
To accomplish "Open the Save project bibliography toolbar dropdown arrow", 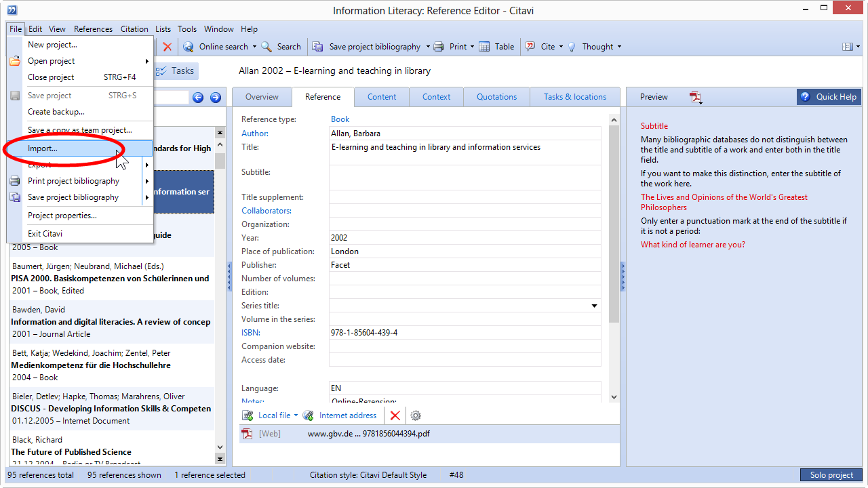I will pyautogui.click(x=428, y=47).
